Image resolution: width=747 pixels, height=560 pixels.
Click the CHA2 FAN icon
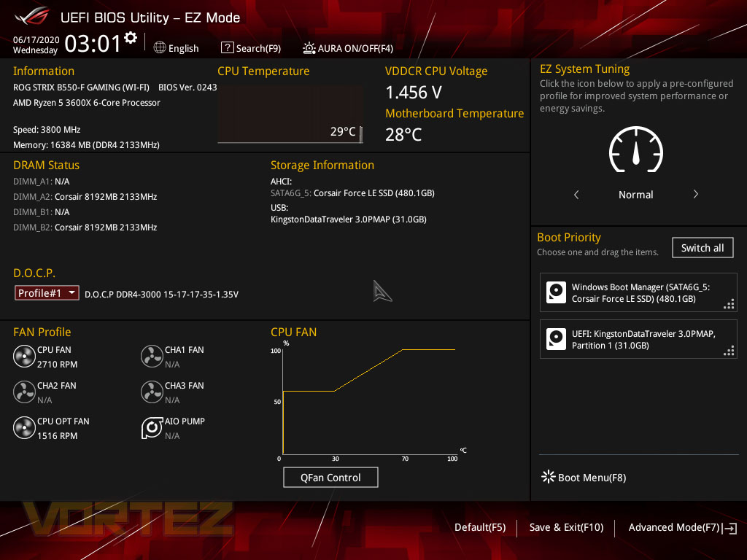pos(24,392)
